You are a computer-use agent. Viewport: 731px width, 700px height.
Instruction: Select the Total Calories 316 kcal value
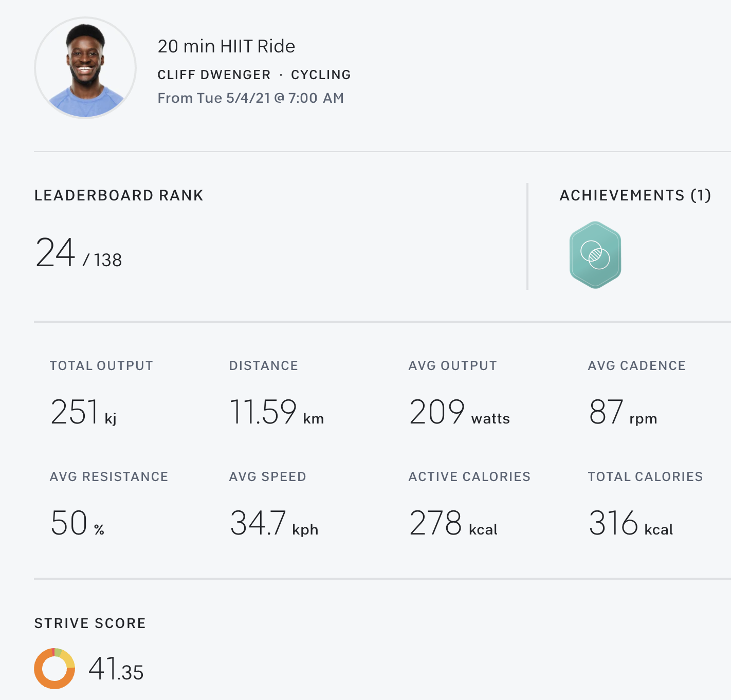631,523
